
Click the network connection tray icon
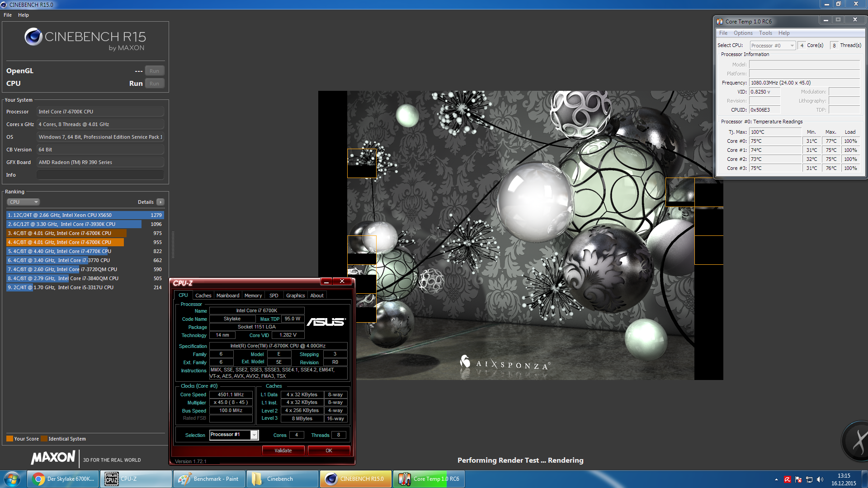pos(809,479)
